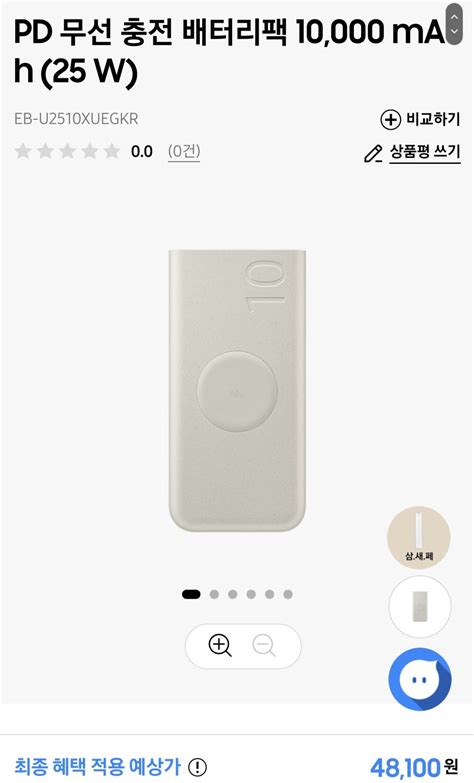This screenshot has height=783, width=474.
Task: Zoom in with the magnifier plus icon
Action: (220, 645)
